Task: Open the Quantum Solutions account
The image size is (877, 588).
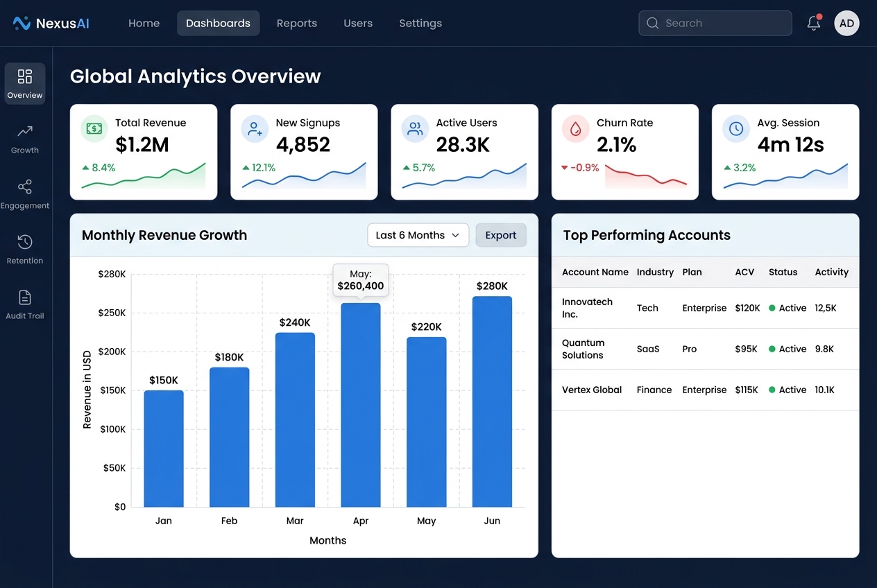Action: (x=583, y=349)
